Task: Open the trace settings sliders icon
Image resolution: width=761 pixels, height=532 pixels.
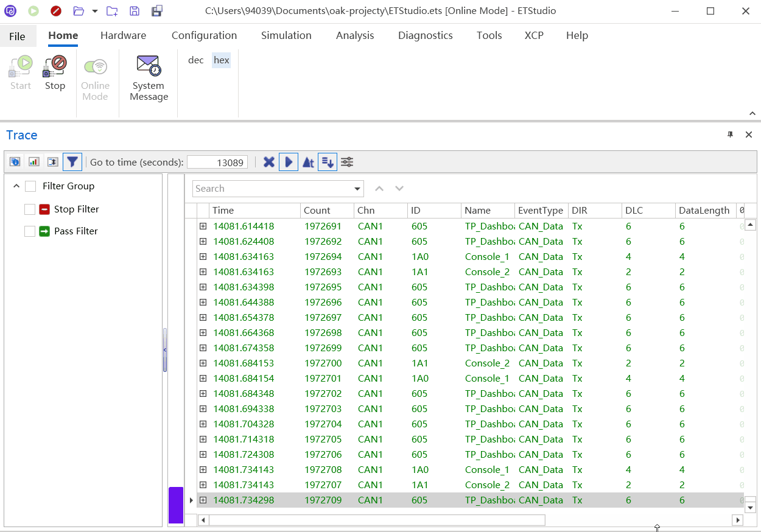Action: [x=347, y=162]
